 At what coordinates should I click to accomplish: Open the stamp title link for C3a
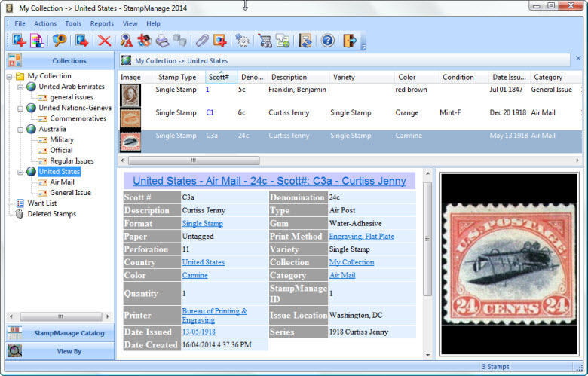tap(270, 181)
